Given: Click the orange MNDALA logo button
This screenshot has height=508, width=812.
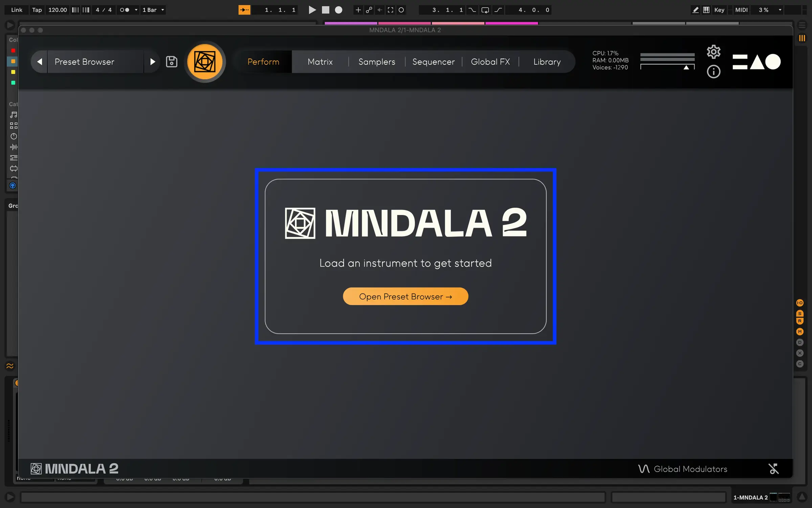Looking at the screenshot, I should point(205,62).
